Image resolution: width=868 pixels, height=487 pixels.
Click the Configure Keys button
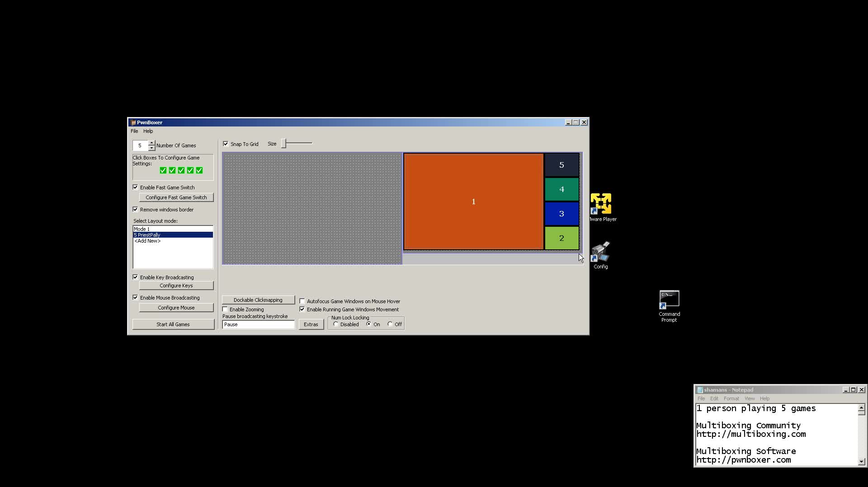coord(176,286)
